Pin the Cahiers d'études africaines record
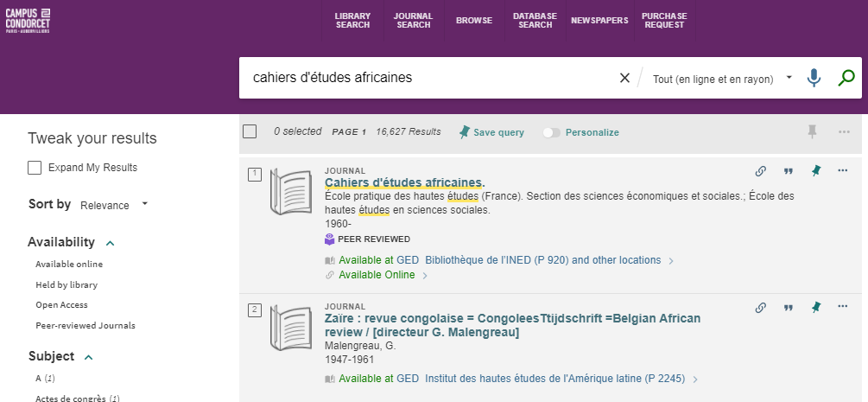The image size is (868, 402). (815, 171)
